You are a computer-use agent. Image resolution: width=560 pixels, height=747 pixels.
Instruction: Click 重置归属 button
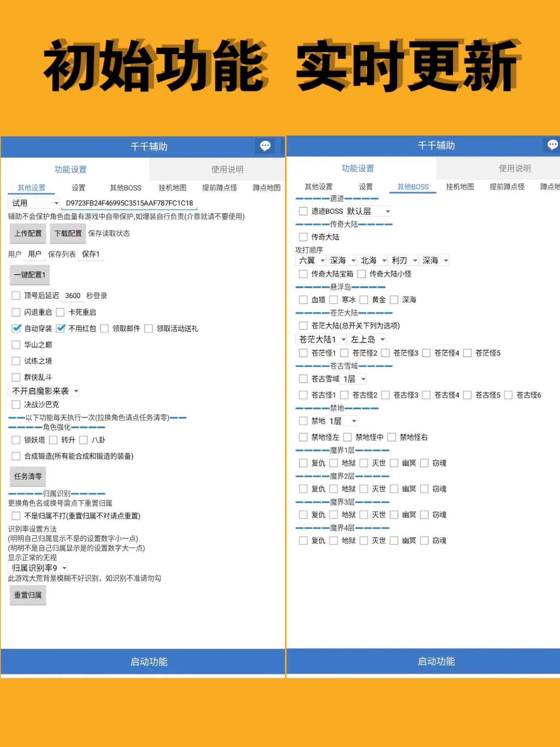coord(28,595)
